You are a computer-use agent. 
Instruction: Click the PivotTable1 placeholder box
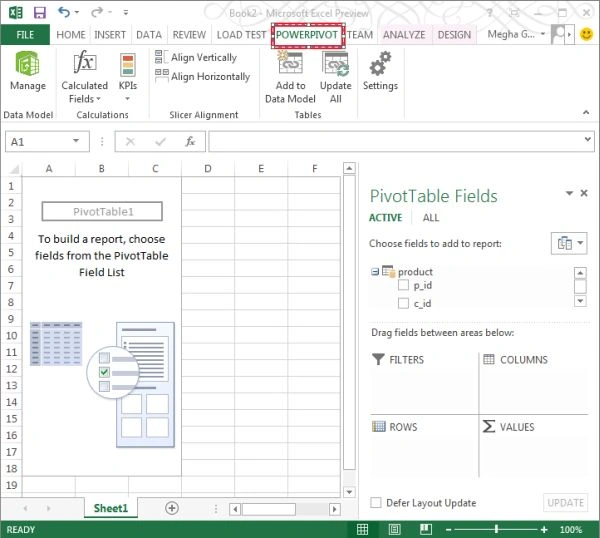[x=102, y=211]
